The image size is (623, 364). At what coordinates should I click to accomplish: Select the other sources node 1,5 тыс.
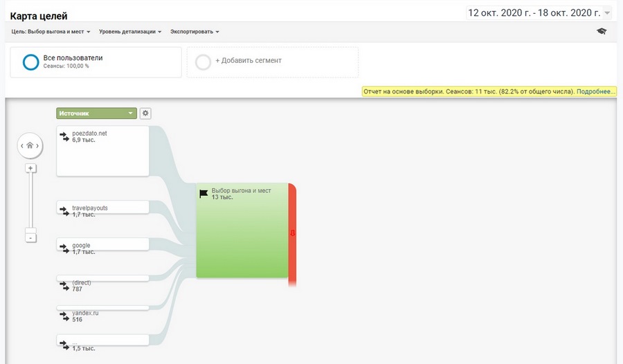(102, 340)
